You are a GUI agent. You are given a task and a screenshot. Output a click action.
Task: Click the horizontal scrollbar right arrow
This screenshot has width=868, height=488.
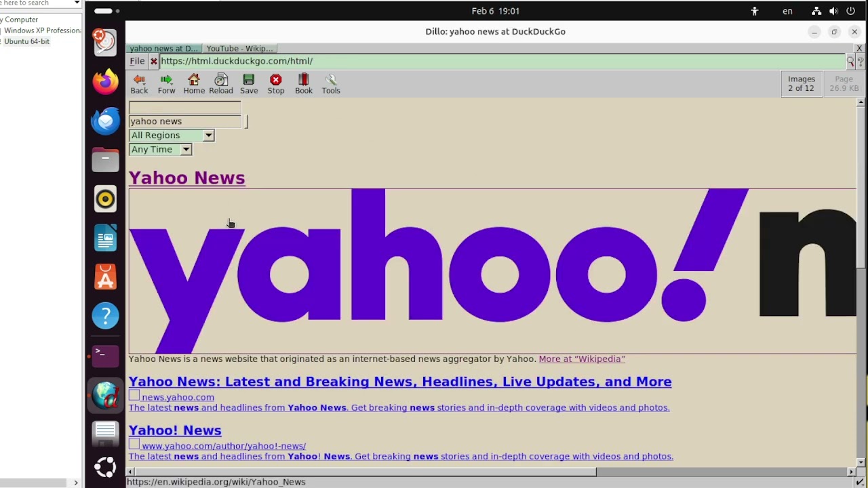click(x=852, y=472)
